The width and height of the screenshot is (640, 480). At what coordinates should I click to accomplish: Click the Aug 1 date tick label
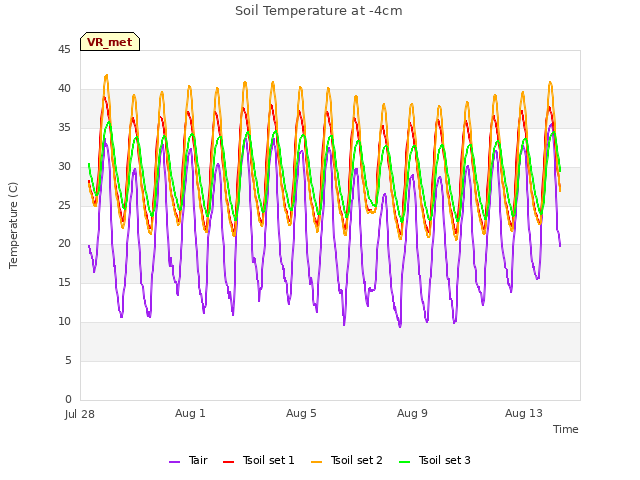point(190,413)
